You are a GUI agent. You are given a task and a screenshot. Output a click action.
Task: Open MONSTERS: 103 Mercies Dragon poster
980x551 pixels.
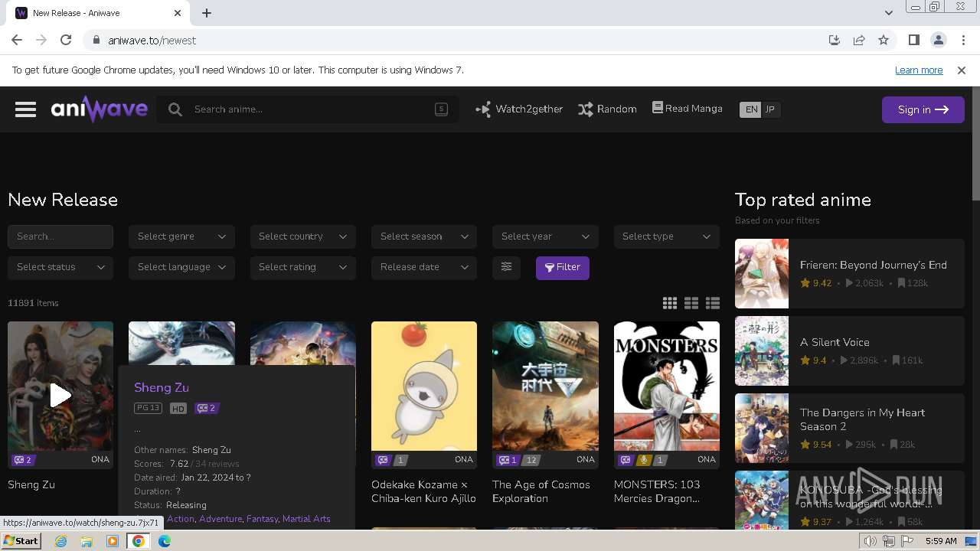(x=667, y=395)
